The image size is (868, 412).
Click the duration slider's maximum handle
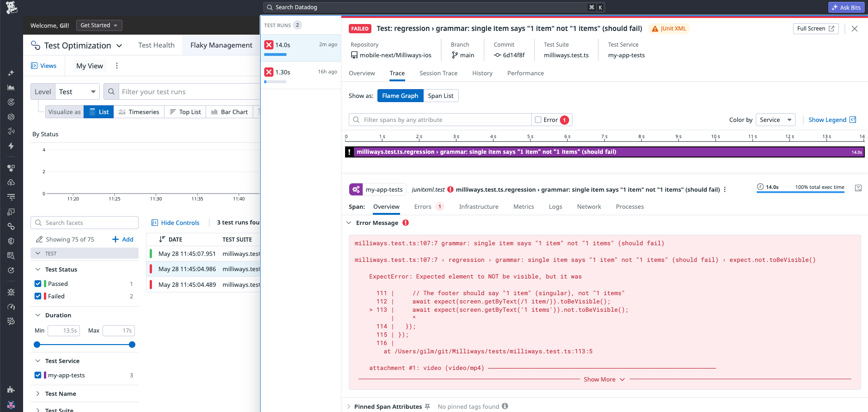[x=132, y=345]
